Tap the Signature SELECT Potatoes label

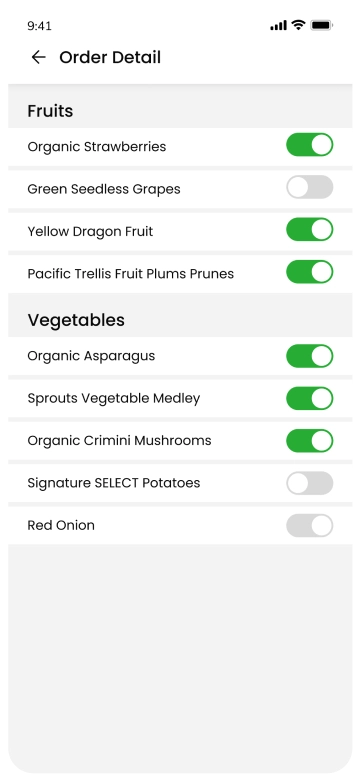coord(114,483)
